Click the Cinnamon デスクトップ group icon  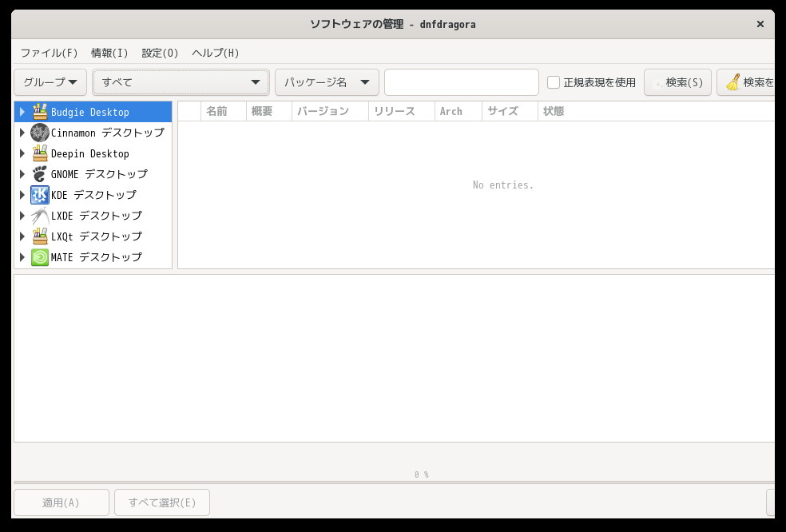pos(40,133)
